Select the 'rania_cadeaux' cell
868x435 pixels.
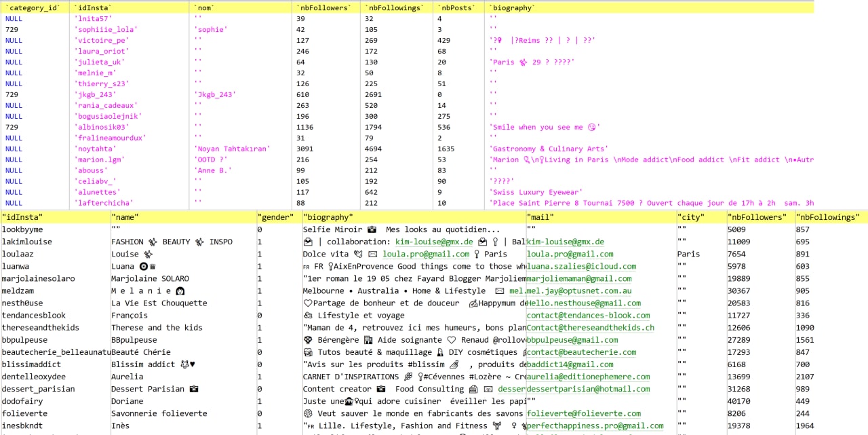pyautogui.click(x=106, y=105)
